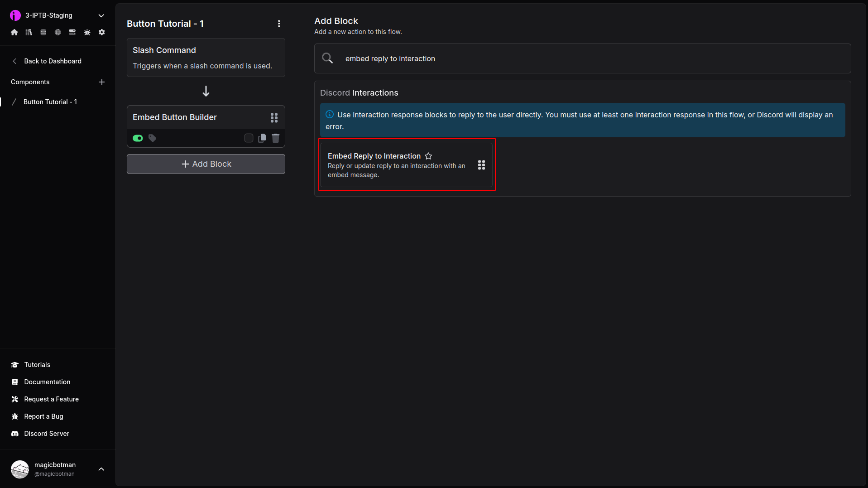The width and height of the screenshot is (868, 488).
Task: Select Button Tutorial - 1 in components list
Action: 50,102
